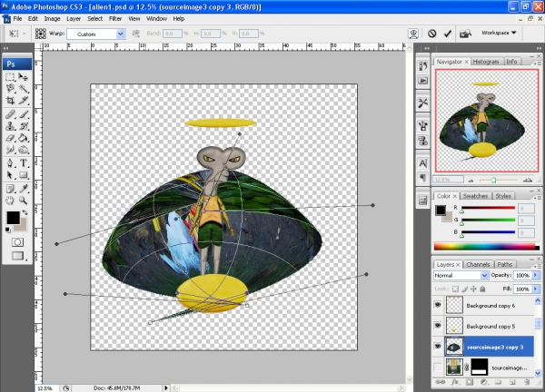Open the Fill slider arrow
The width and height of the screenshot is (545, 392).
[x=536, y=289]
